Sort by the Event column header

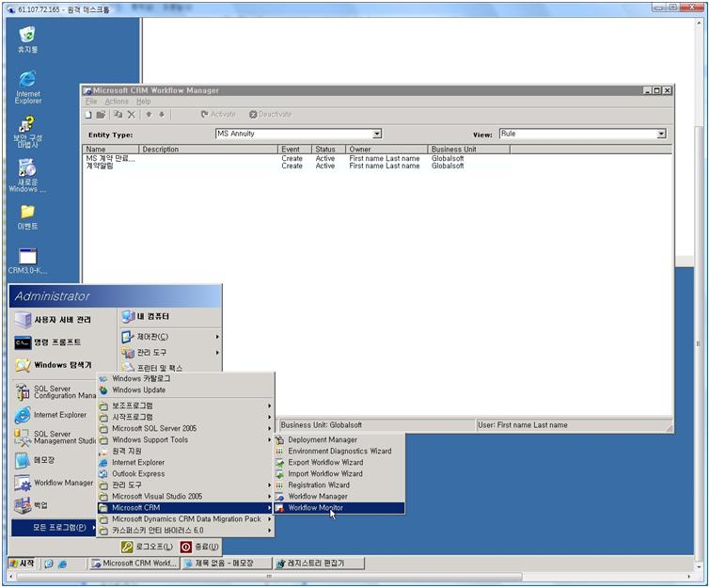click(294, 149)
